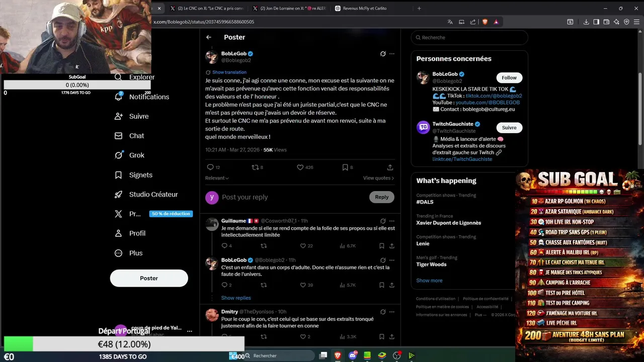Viewport: 644px width, 362px height.
Task: Click the Explorer search icon in sidebar
Action: tap(118, 77)
